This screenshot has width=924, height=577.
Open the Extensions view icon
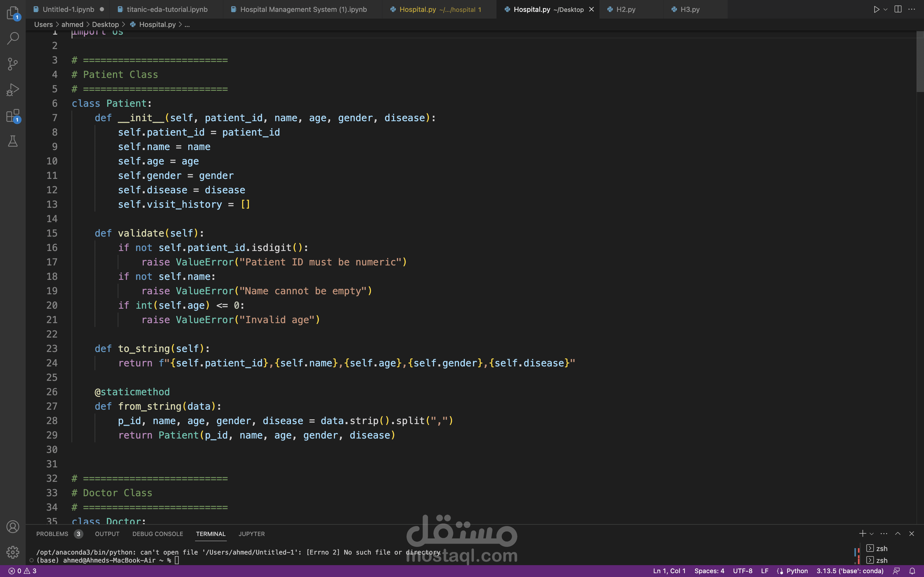pyautogui.click(x=13, y=116)
